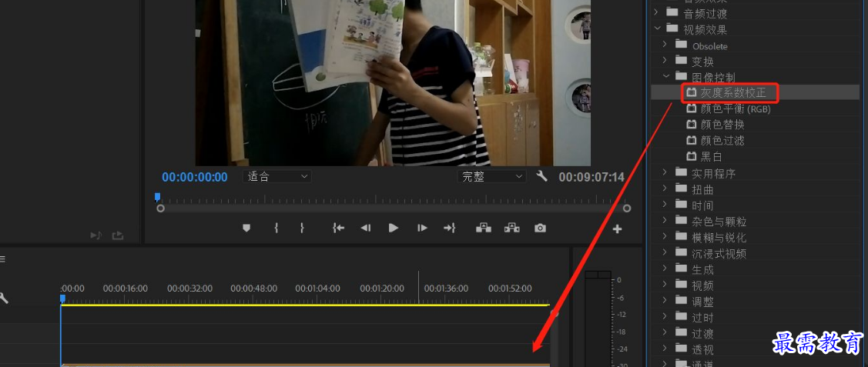Expand the 杂色与颗粒 folder
Screen dimensions: 868x367
point(665,221)
